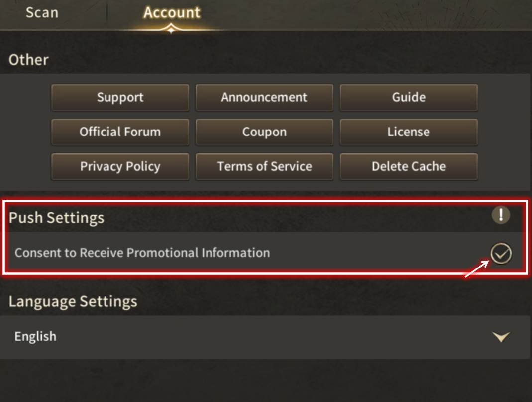
Task: Open the Coupon entry
Action: coord(264,132)
